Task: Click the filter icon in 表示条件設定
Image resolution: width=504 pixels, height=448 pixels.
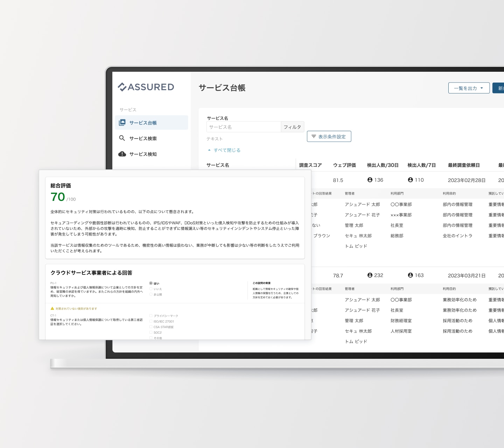Action: [314, 136]
